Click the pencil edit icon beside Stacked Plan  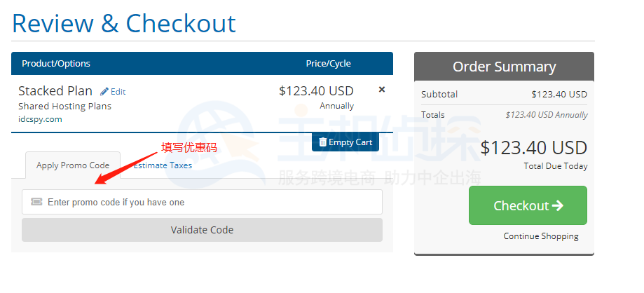click(x=105, y=91)
